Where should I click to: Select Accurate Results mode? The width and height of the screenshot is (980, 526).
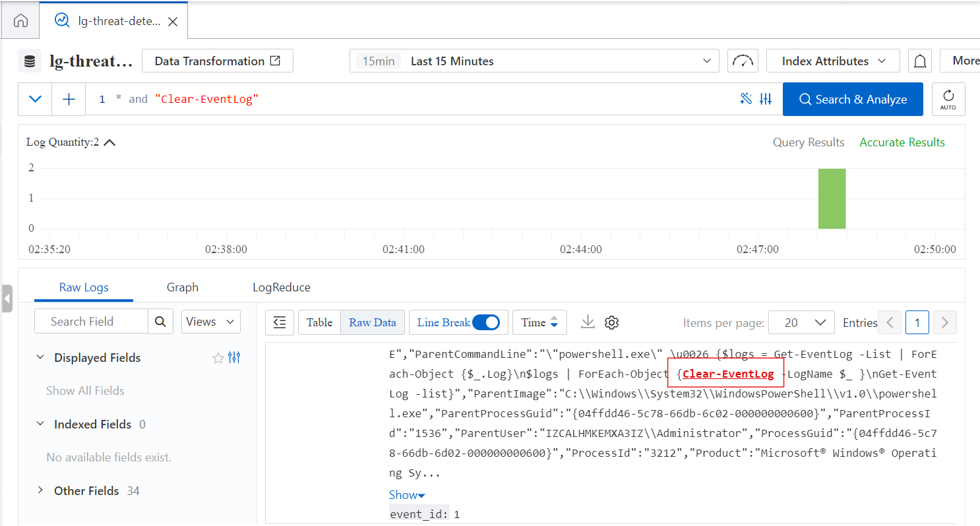click(902, 142)
